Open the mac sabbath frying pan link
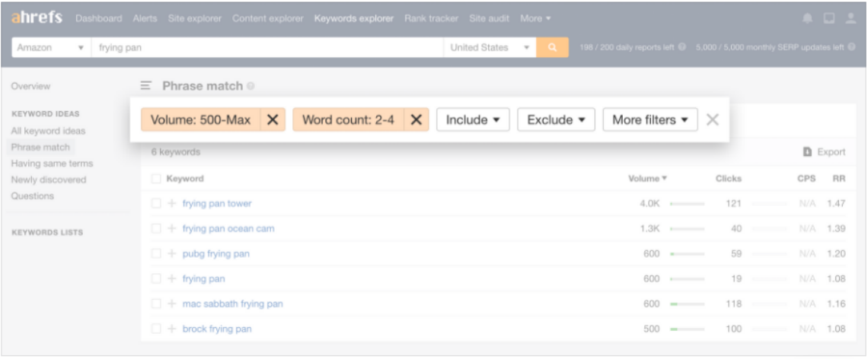868x359 pixels. click(232, 303)
